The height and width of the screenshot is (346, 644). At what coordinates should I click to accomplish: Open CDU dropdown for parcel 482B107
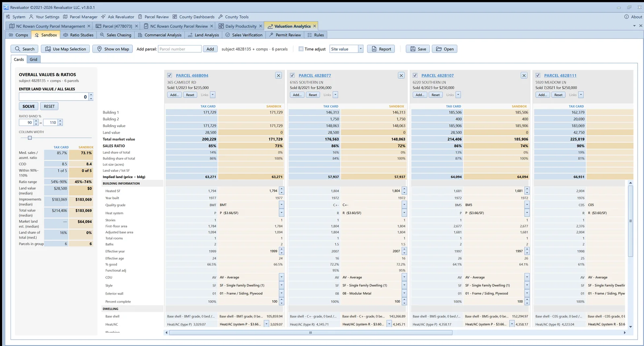pyautogui.click(x=527, y=277)
